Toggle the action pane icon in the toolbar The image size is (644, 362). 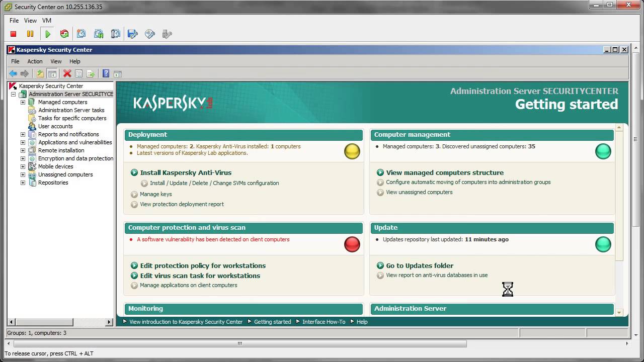tap(118, 74)
